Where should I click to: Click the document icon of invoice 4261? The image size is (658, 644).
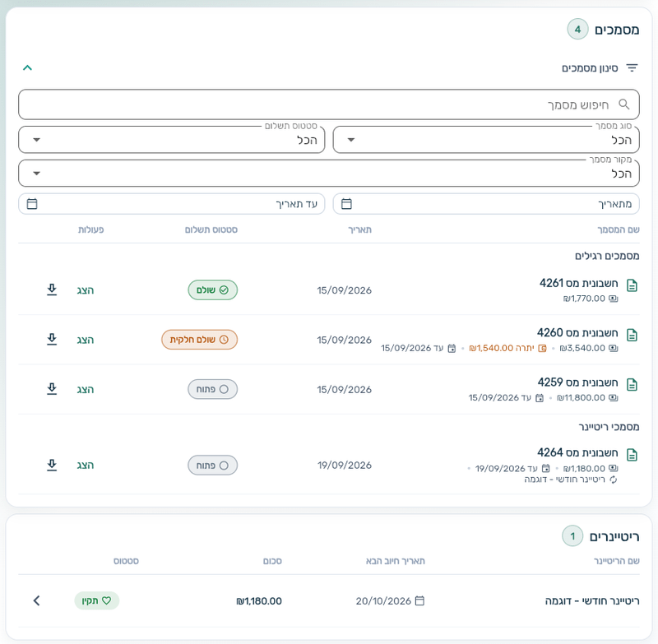(632, 285)
